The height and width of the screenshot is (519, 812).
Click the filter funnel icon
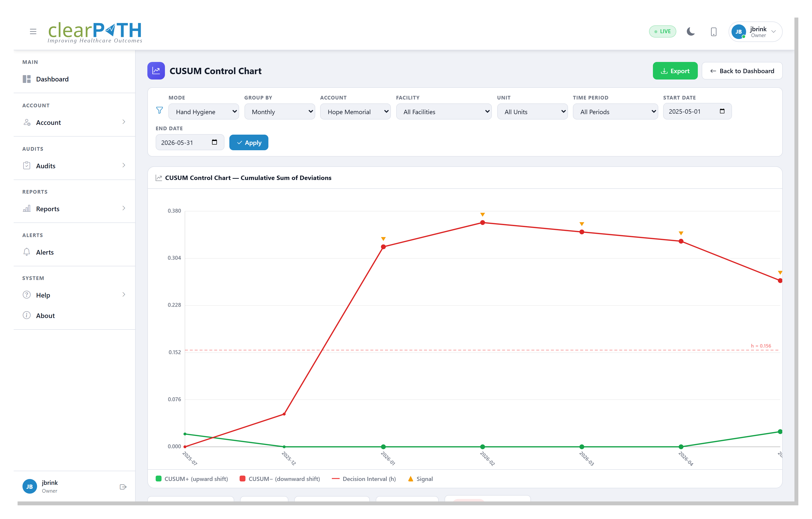[x=160, y=110]
